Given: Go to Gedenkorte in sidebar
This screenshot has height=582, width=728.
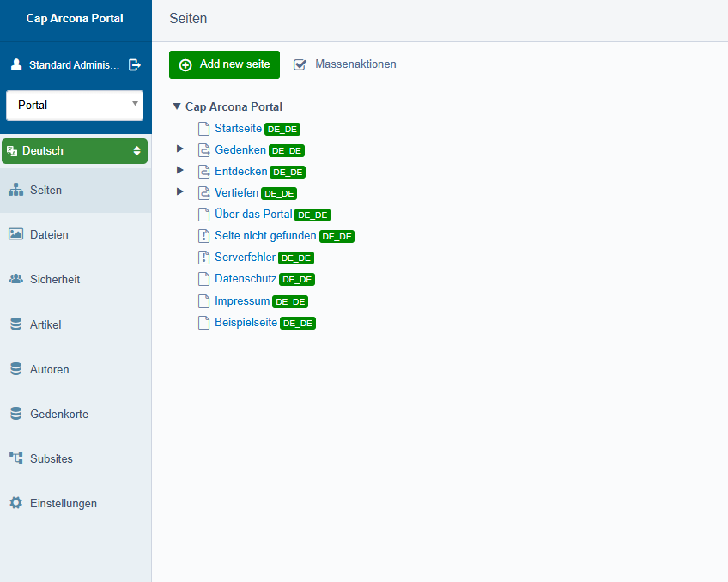Looking at the screenshot, I should point(58,414).
